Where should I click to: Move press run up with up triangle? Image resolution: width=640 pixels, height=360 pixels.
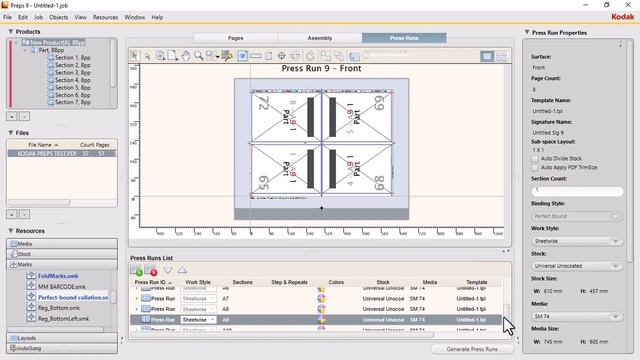pos(182,270)
